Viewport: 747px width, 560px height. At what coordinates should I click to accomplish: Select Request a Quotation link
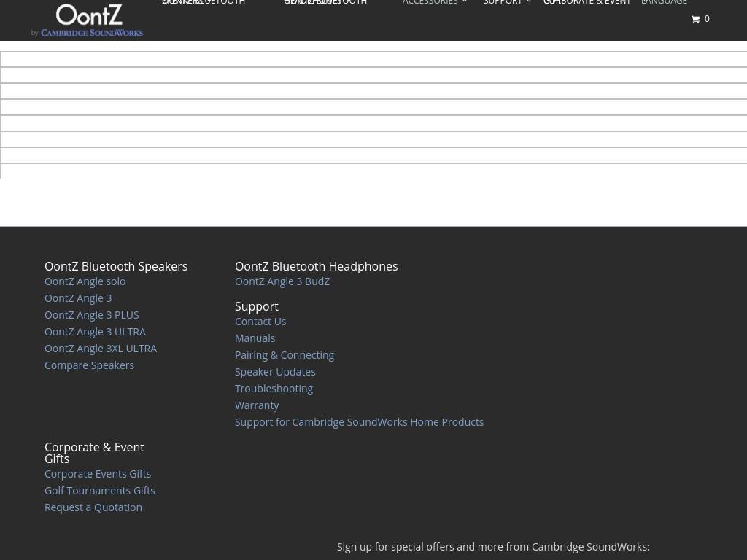pyautogui.click(x=93, y=507)
